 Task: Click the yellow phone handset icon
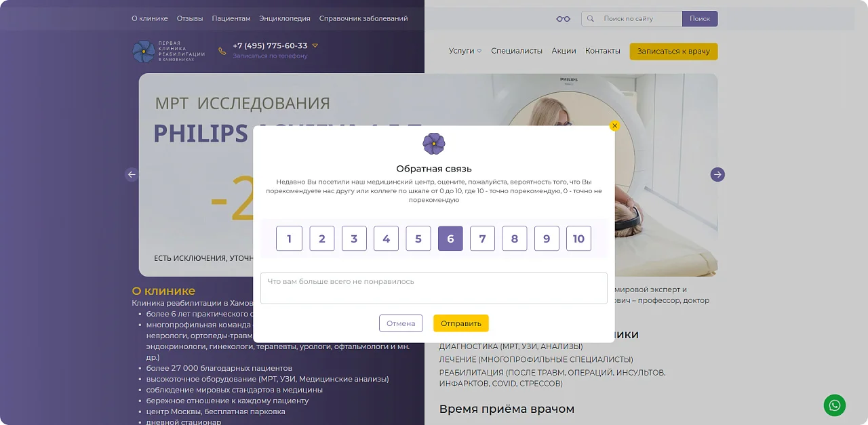tap(222, 49)
